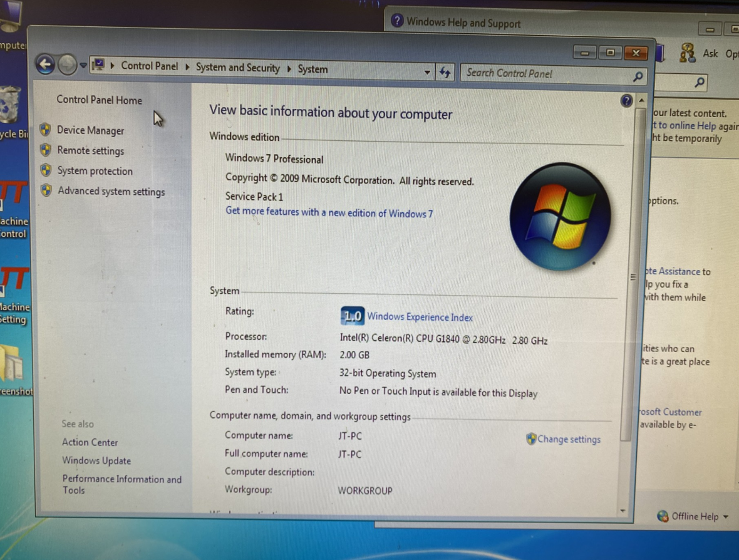Click the computer icon in the address bar
Screen dimensions: 739x560
(x=98, y=65)
